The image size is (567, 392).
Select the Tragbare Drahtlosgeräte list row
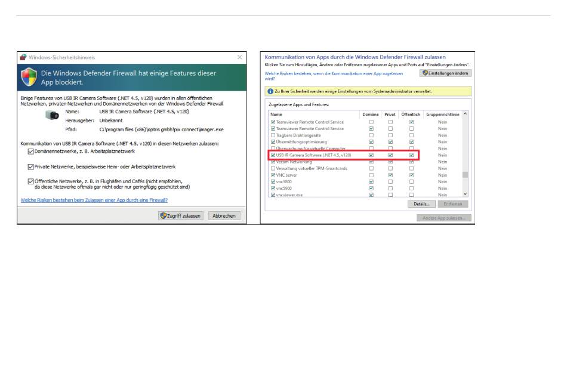tap(365, 135)
